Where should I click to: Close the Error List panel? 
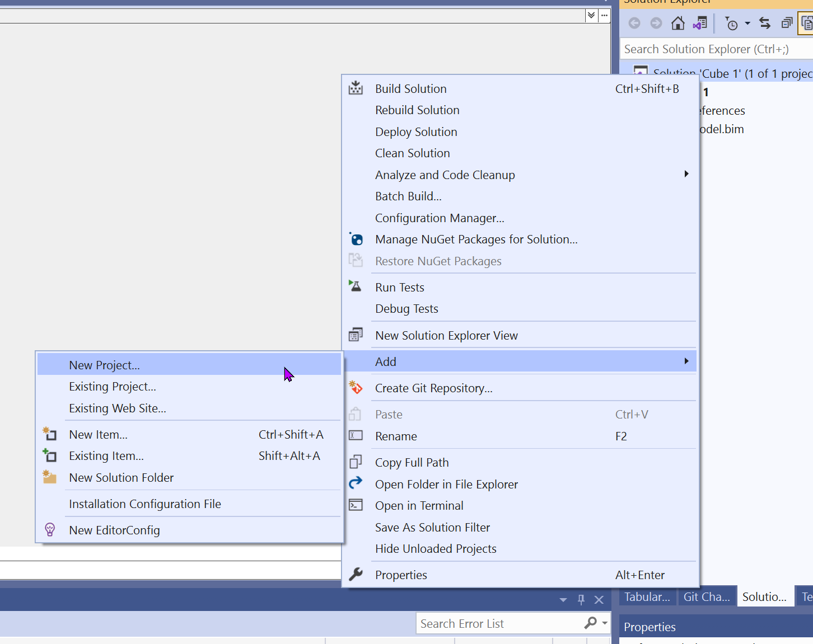(x=599, y=600)
